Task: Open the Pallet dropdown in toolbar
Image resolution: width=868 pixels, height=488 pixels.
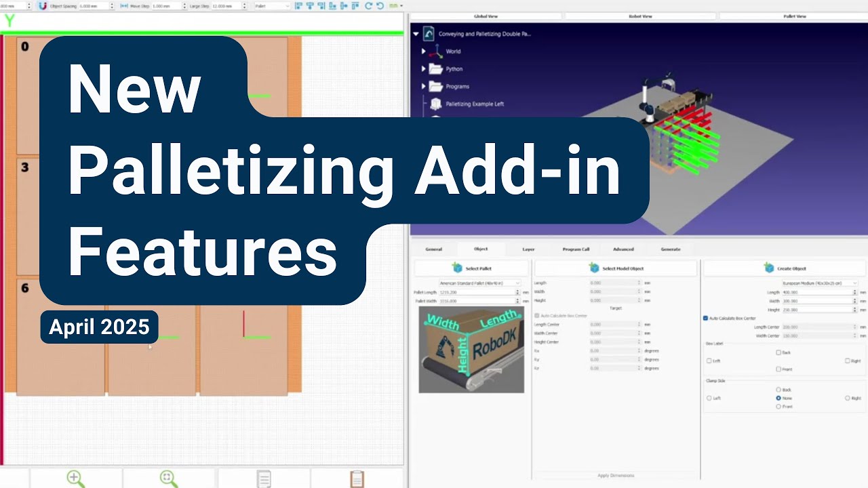Action: (272, 5)
